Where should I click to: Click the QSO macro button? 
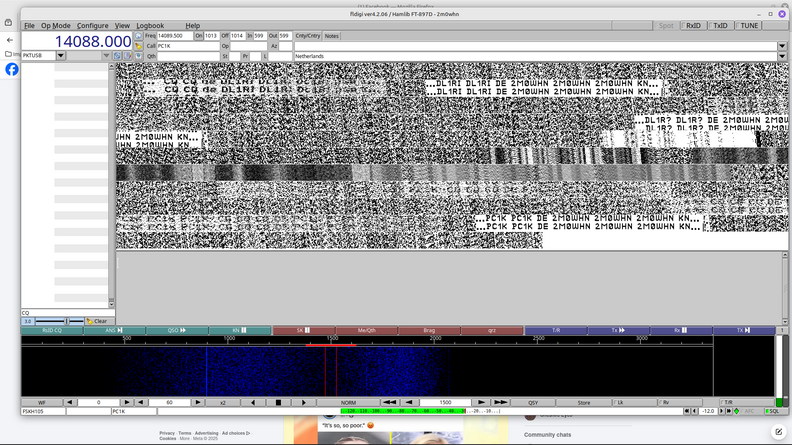(177, 330)
